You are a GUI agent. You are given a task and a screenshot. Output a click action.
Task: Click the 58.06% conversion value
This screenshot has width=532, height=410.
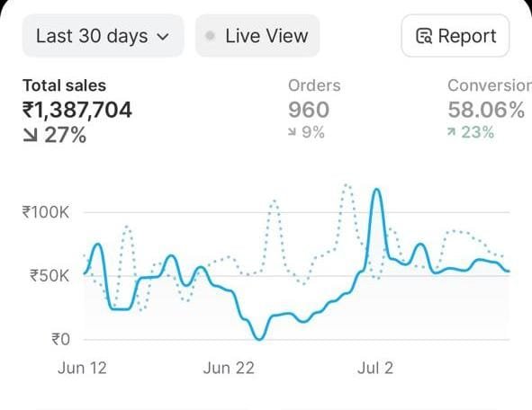tap(486, 110)
